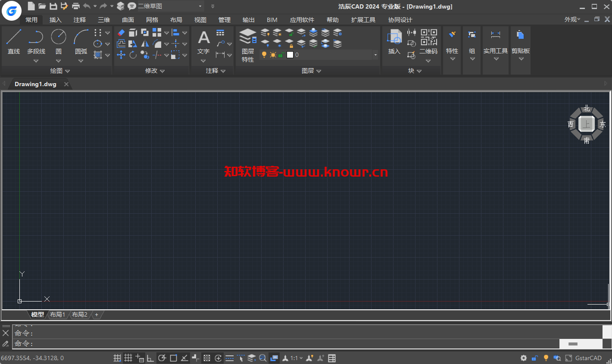This screenshot has width=612, height=364.
Task: Add new layout with plus button
Action: [97, 314]
